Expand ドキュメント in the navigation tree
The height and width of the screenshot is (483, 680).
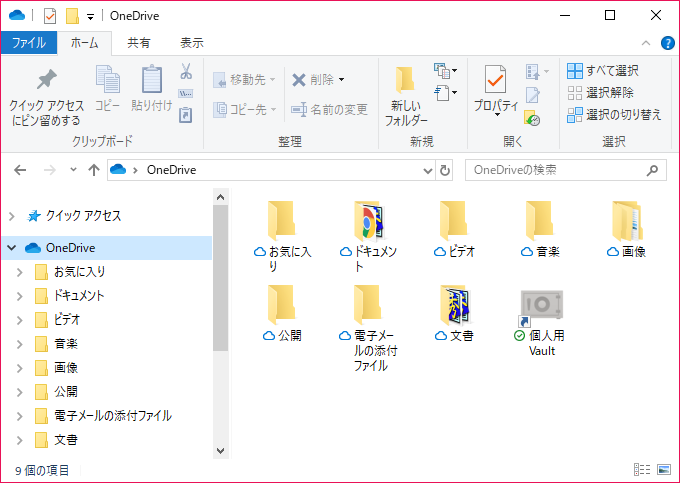(x=20, y=296)
